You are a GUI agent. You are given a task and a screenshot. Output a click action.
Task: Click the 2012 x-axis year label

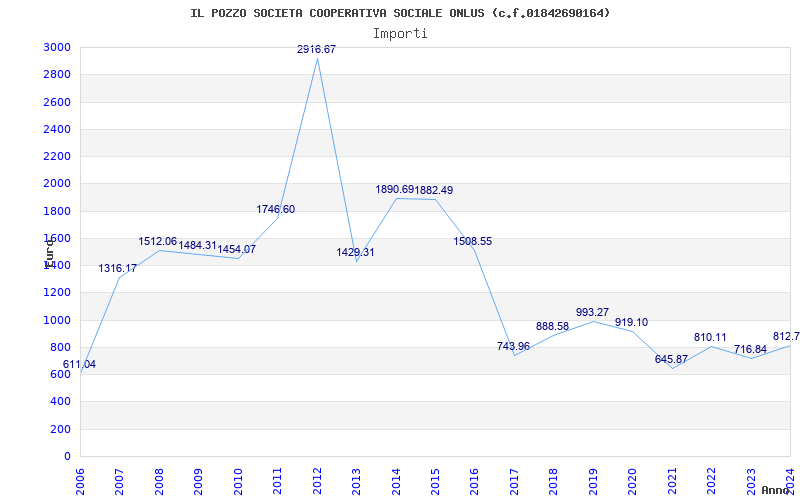point(317,482)
